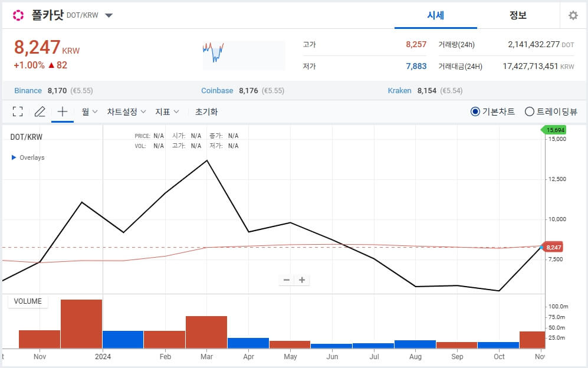This screenshot has height=368, width=588.
Task: Select the fullscreen chart icon
Action: pyautogui.click(x=17, y=111)
